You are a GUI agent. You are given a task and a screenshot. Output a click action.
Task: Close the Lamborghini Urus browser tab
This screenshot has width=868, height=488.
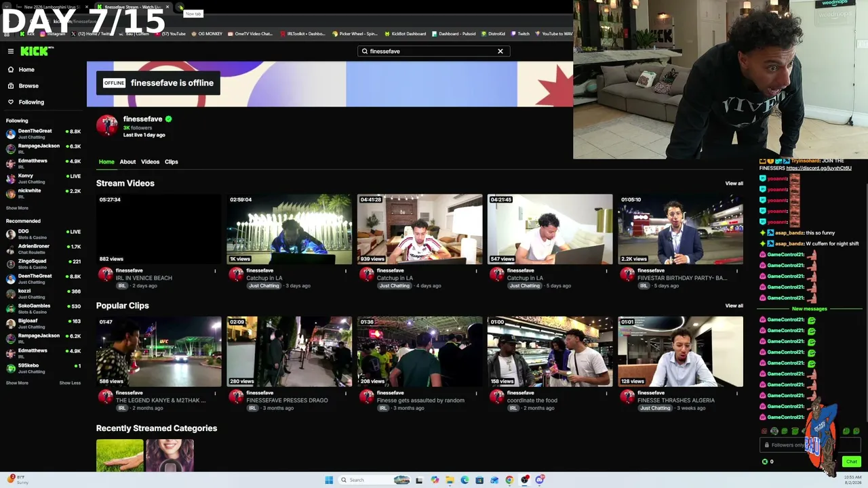coord(86,7)
